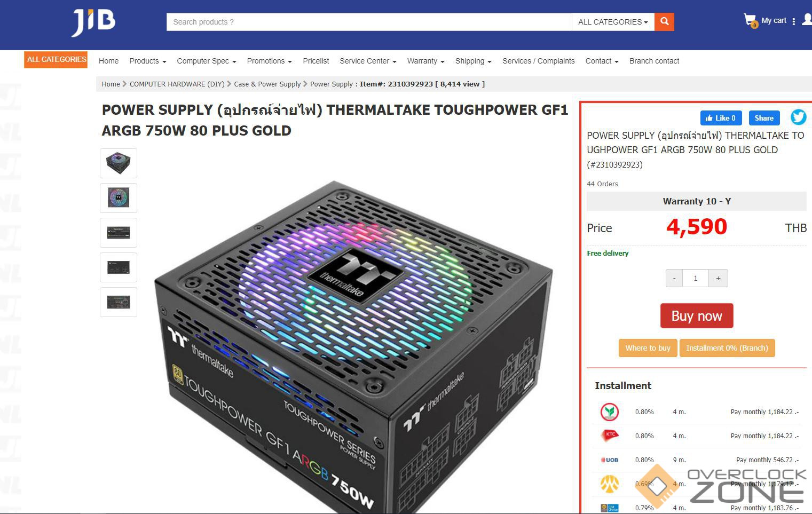Viewport: 812px width, 514px height.
Task: Click the Twitter bird share icon
Action: click(798, 117)
